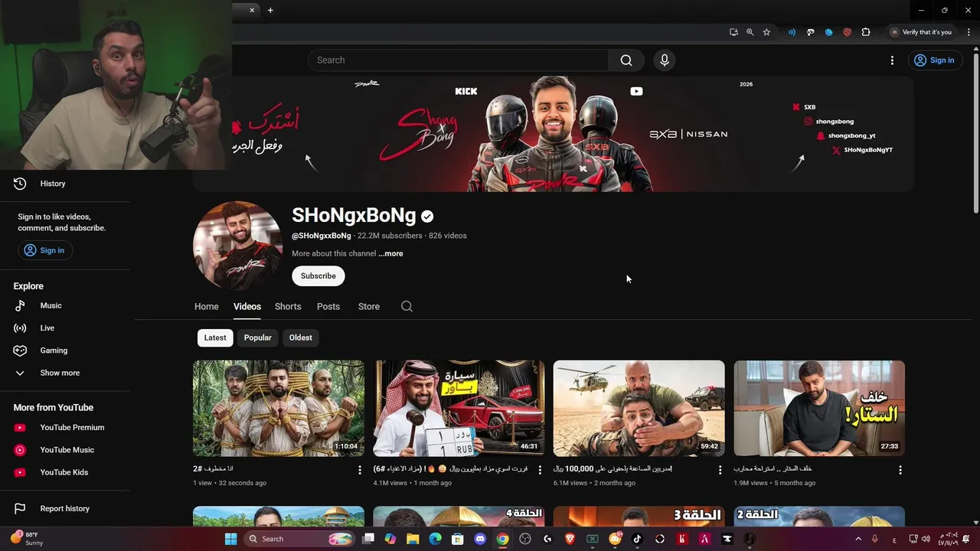Open weather widget showing 88°F Sunny
Viewport: 980px width, 551px height.
click(x=28, y=539)
